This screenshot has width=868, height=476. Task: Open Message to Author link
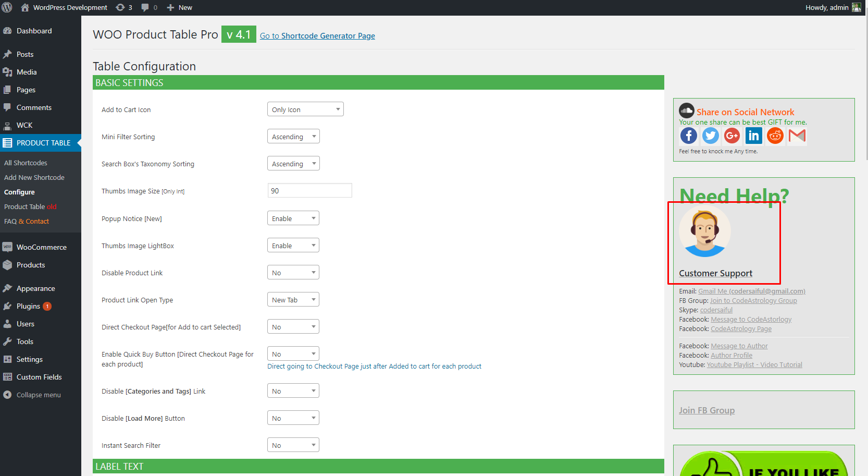pyautogui.click(x=739, y=346)
